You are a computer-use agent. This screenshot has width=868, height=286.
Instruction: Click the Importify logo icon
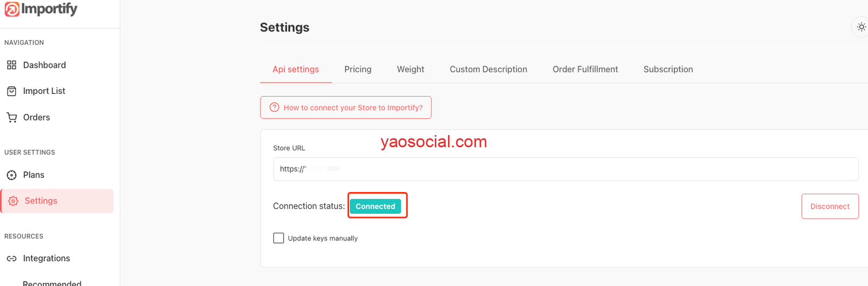click(12, 9)
